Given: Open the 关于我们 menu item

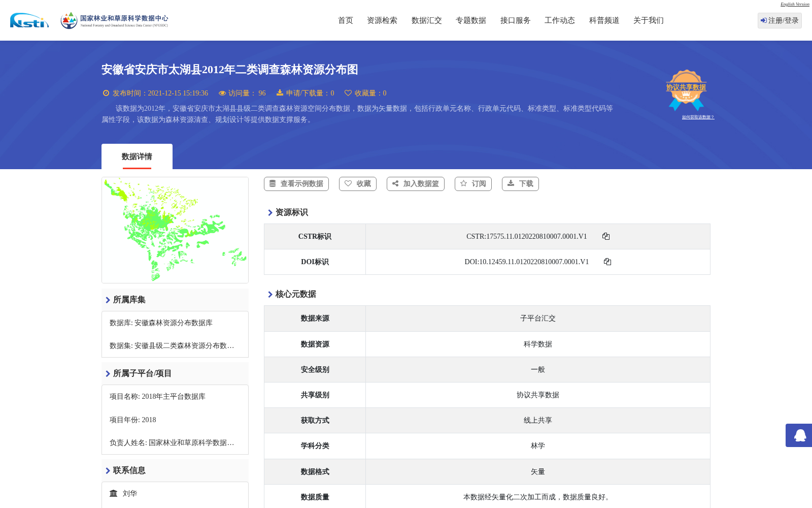Looking at the screenshot, I should click(x=649, y=20).
